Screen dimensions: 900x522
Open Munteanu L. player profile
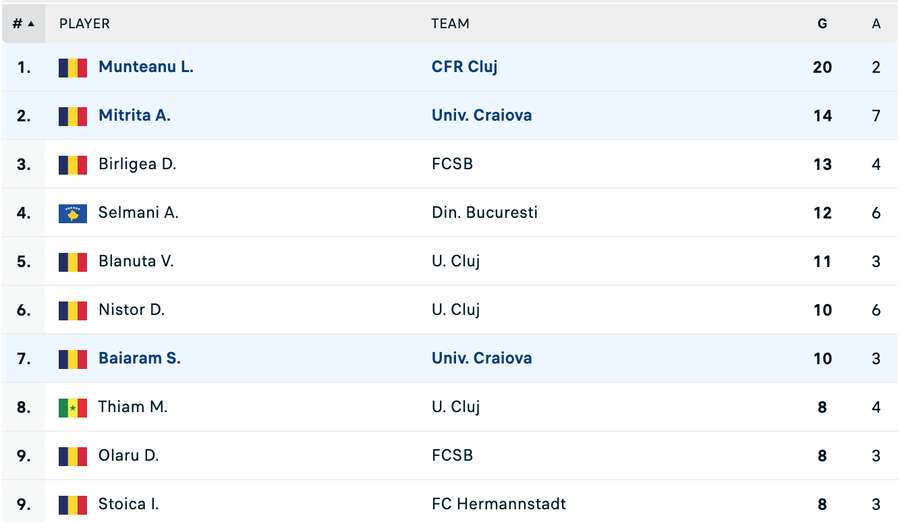(146, 67)
